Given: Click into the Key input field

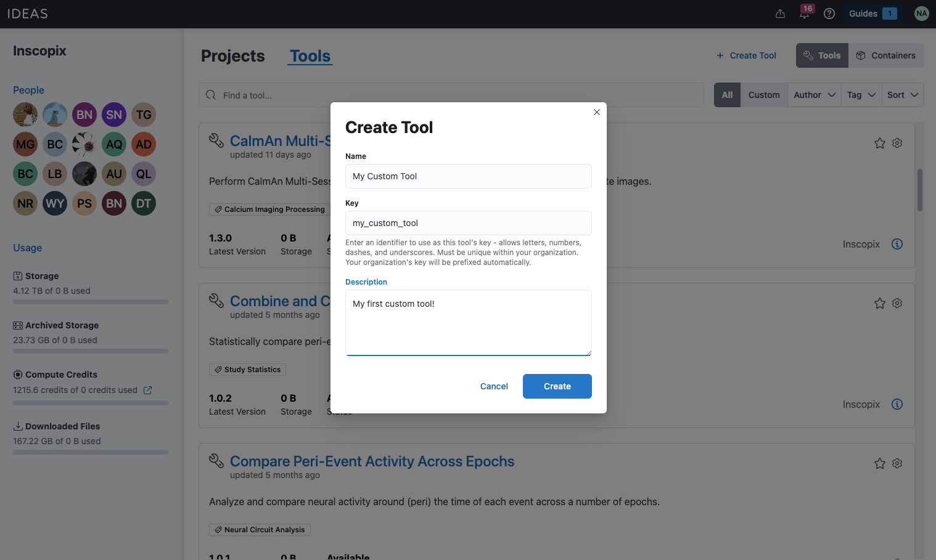Looking at the screenshot, I should 468,223.
